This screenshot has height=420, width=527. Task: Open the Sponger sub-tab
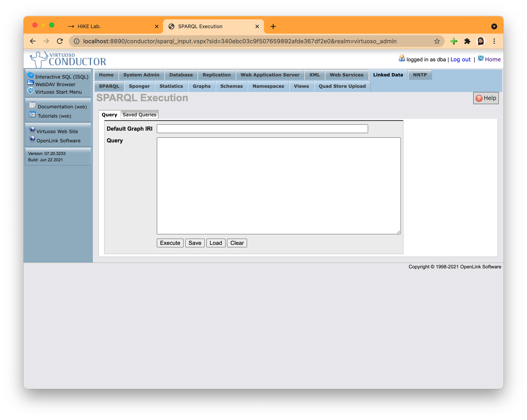pos(139,86)
